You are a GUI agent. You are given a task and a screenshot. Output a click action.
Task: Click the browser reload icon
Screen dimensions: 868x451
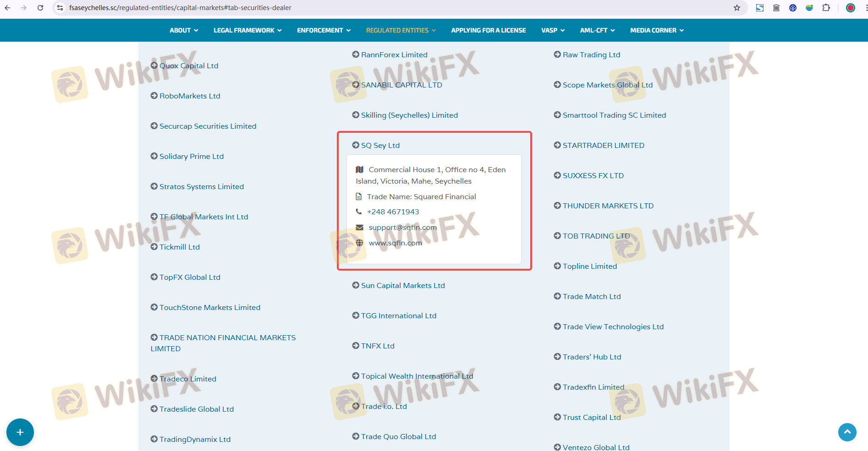(x=40, y=8)
